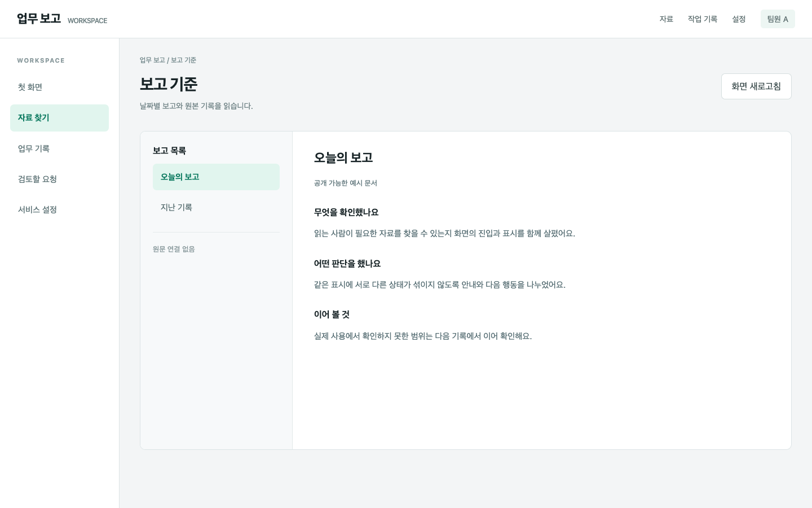Screen dimensions: 812x508
Task: Click the 보고 기준 page title
Action: click(x=169, y=84)
